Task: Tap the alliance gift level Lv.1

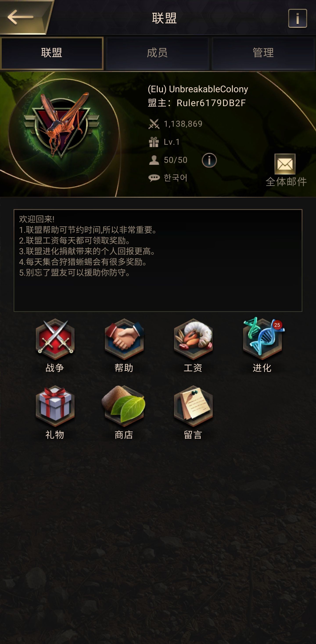Action: point(172,142)
